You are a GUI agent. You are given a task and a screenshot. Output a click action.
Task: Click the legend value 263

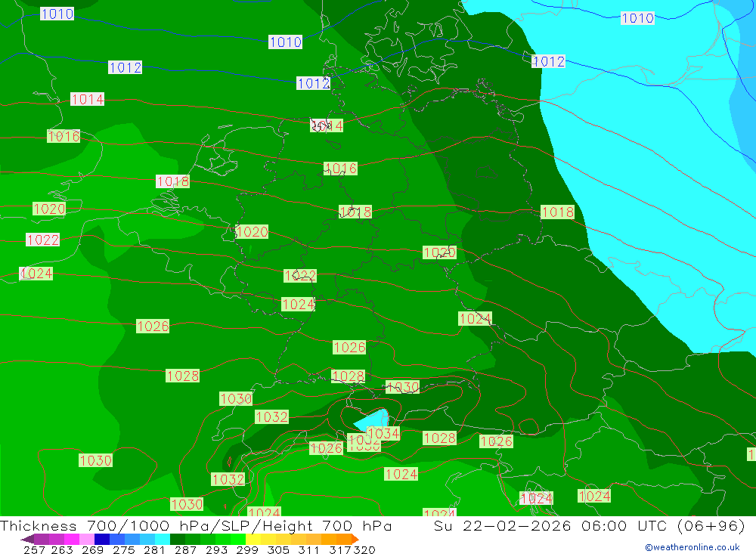pyautogui.click(x=62, y=549)
